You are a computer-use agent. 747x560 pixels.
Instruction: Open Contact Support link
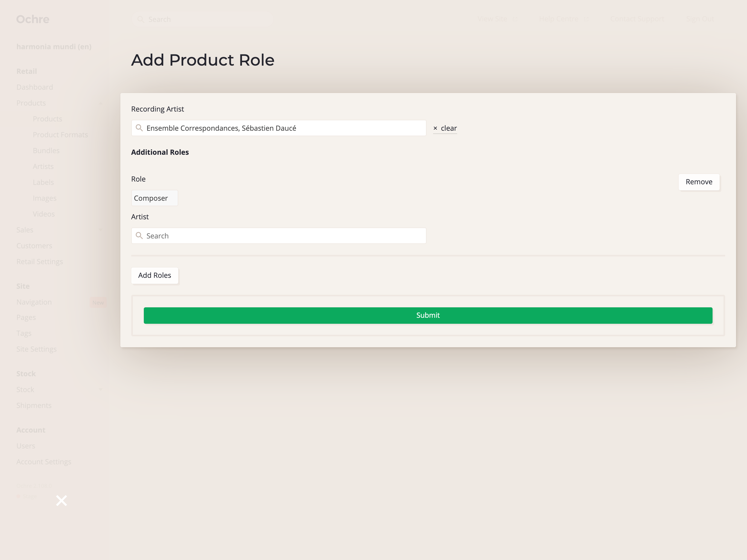coord(637,19)
